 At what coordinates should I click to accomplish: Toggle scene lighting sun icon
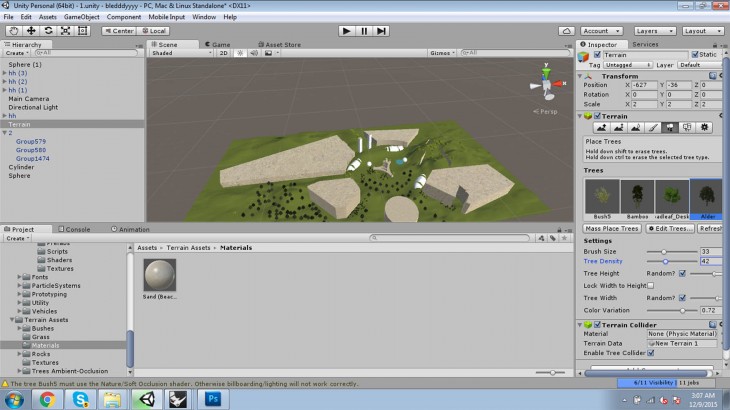(241, 54)
